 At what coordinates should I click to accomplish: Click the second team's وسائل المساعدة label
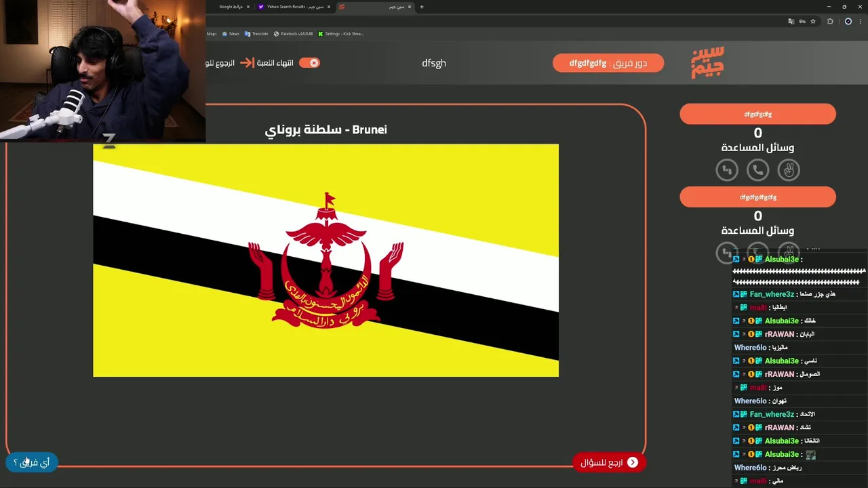pyautogui.click(x=757, y=231)
